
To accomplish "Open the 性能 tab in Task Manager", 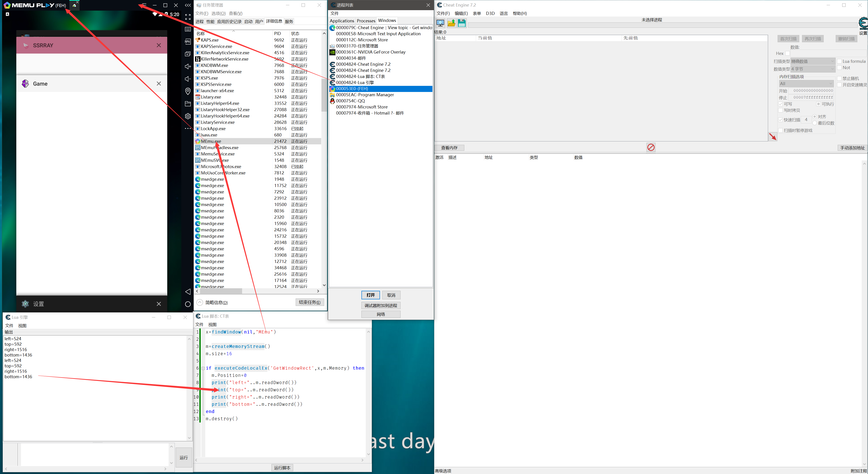I will (x=210, y=21).
